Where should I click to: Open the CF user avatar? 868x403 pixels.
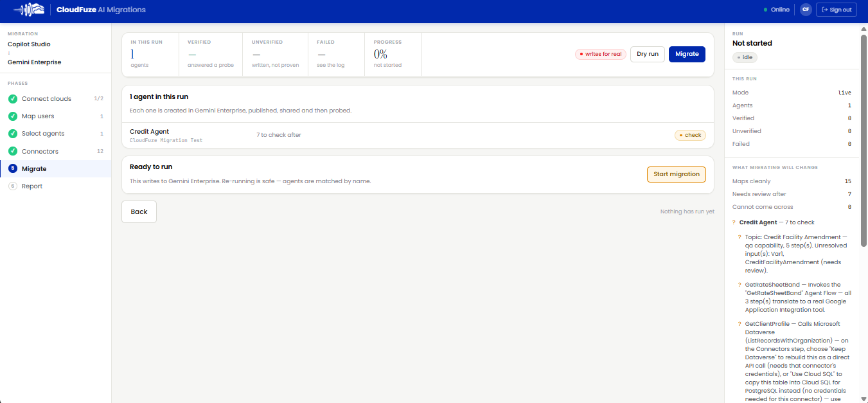(806, 10)
